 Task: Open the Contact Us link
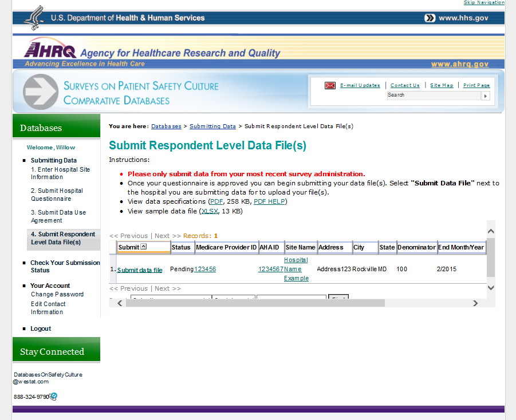pos(405,85)
